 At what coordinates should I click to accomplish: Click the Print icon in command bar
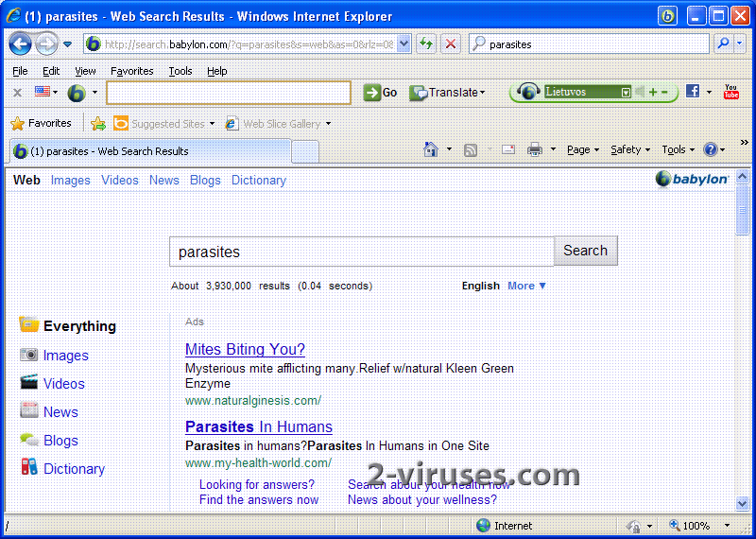pos(534,149)
